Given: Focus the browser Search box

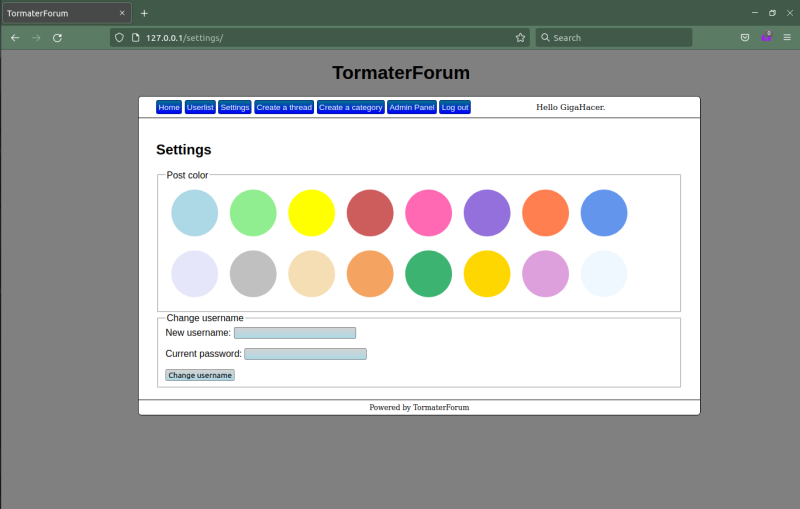Looking at the screenshot, I should 613,38.
